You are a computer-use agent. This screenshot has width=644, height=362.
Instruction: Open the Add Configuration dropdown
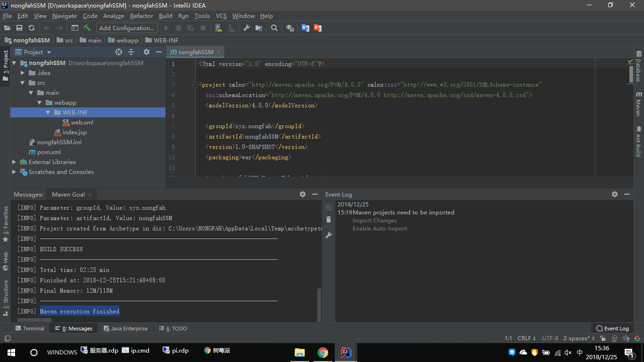point(127,28)
